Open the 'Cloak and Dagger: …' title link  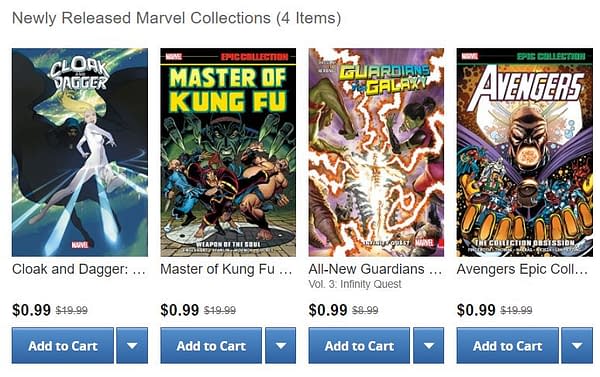click(x=79, y=269)
